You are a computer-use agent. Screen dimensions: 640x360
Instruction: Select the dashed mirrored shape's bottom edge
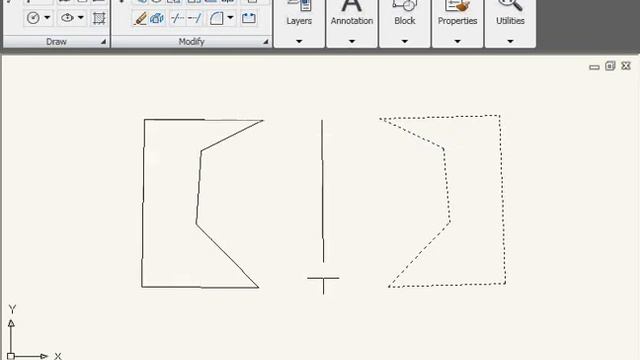(x=447, y=285)
